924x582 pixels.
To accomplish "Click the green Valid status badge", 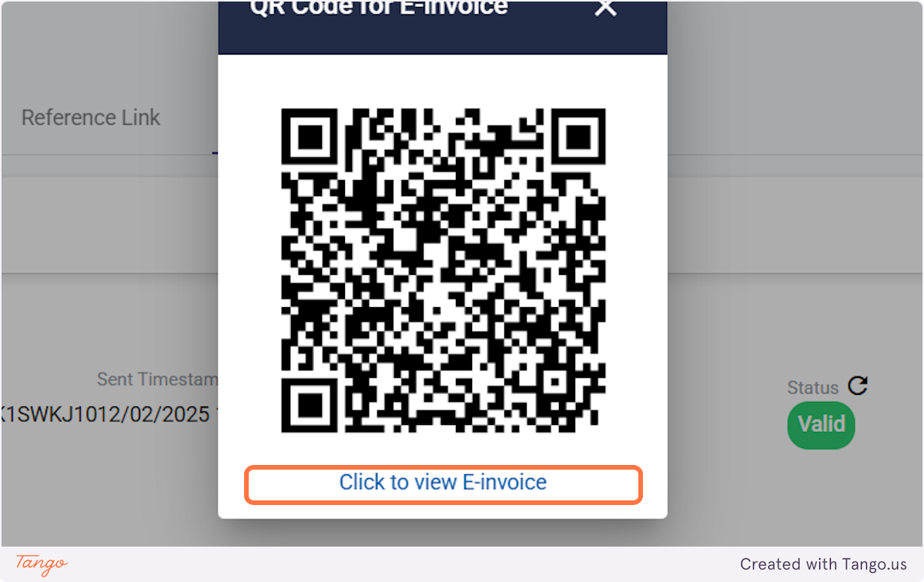I will pyautogui.click(x=821, y=424).
